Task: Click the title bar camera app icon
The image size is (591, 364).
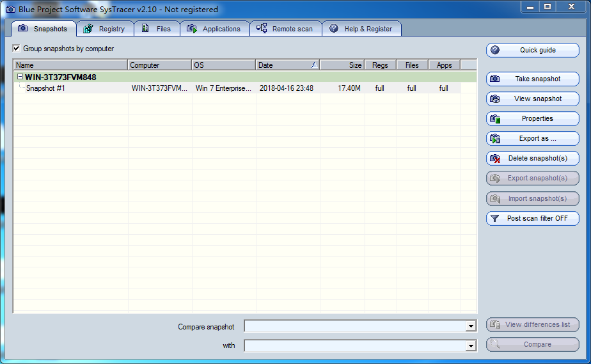Action: pos(10,10)
